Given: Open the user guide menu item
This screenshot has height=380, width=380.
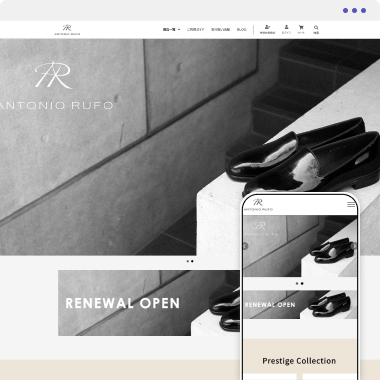Looking at the screenshot, I should tap(195, 30).
